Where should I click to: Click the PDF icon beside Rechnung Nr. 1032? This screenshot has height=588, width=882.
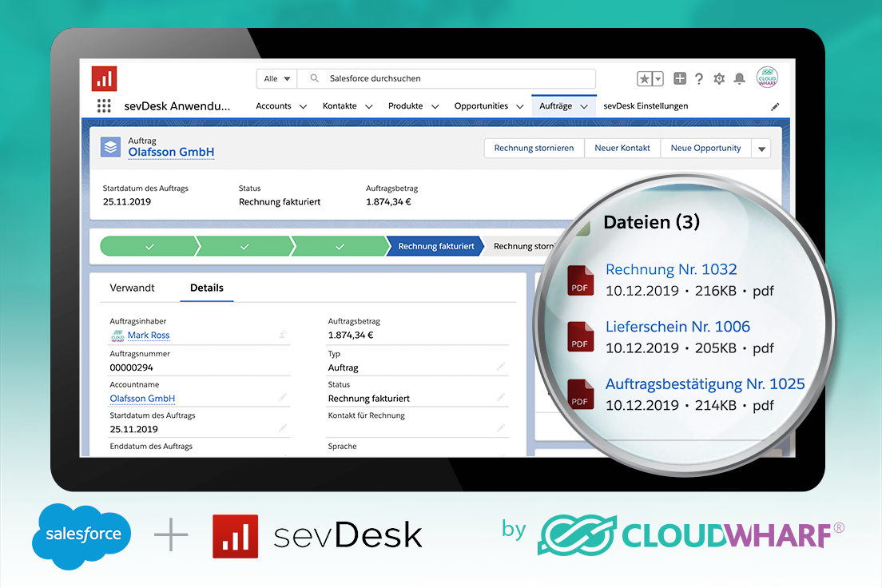pyautogui.click(x=579, y=280)
